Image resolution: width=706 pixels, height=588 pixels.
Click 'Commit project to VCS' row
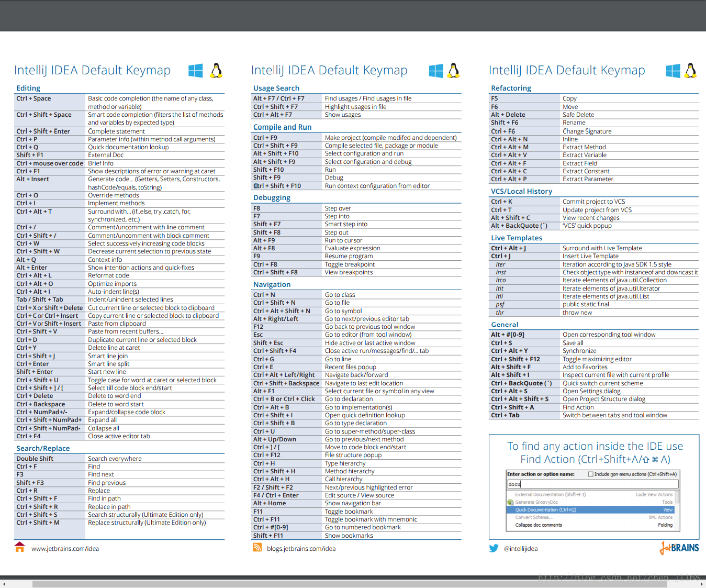[594, 202]
